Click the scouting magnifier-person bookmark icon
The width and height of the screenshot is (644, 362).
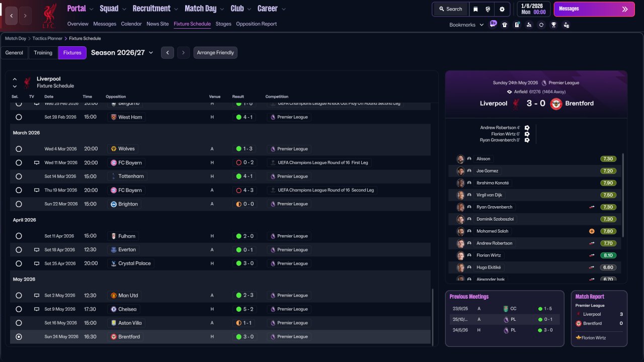pos(529,25)
